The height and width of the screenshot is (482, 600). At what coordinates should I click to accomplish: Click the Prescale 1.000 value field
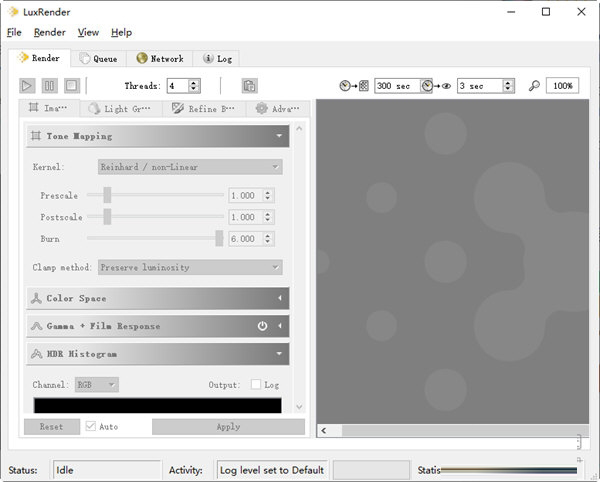pos(246,195)
